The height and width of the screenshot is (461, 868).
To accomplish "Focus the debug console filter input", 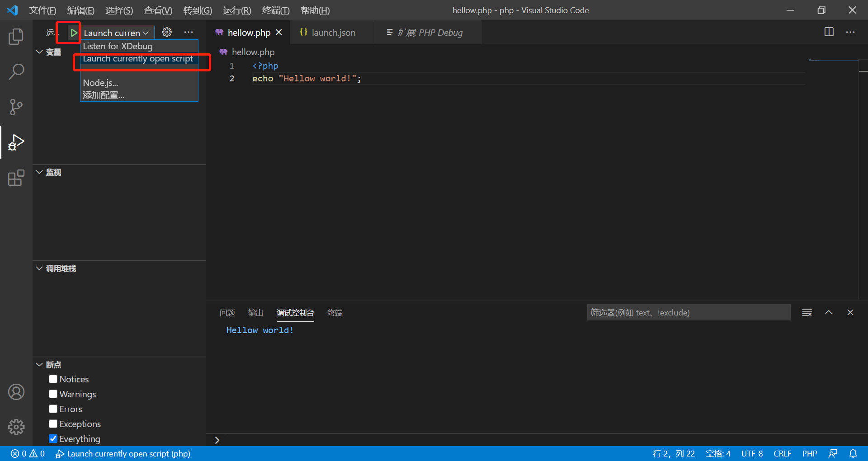I will pyautogui.click(x=689, y=312).
